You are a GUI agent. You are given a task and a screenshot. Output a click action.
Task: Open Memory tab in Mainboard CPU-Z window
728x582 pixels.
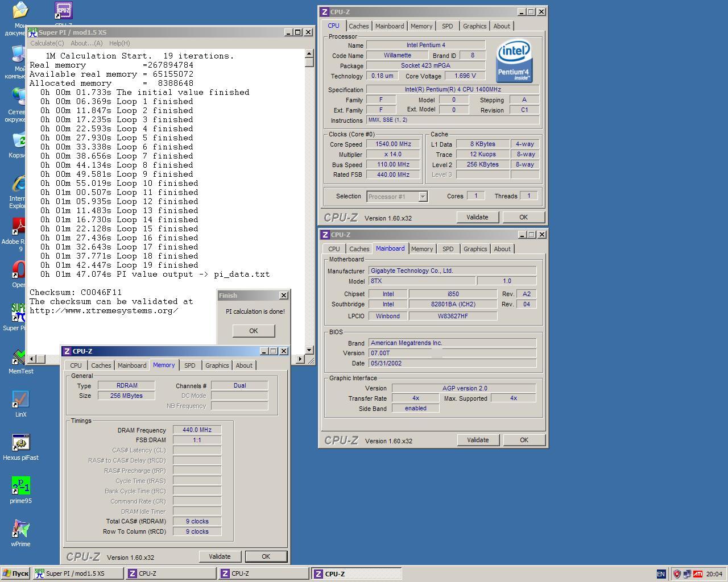coord(422,249)
